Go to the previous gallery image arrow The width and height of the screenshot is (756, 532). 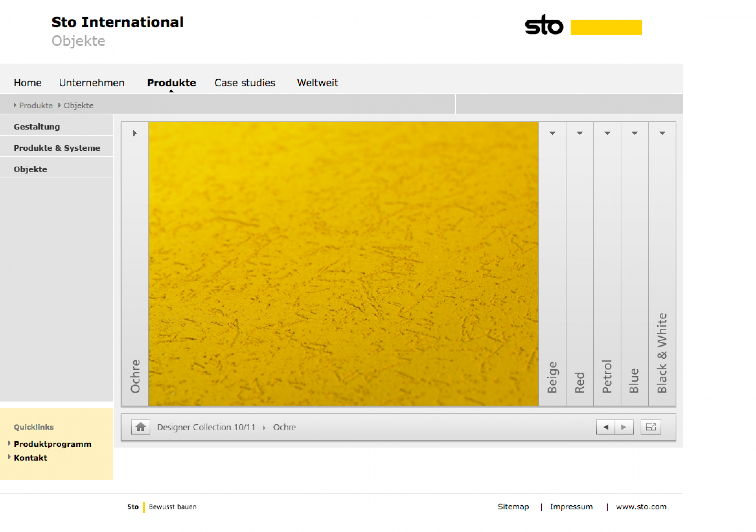[605, 427]
